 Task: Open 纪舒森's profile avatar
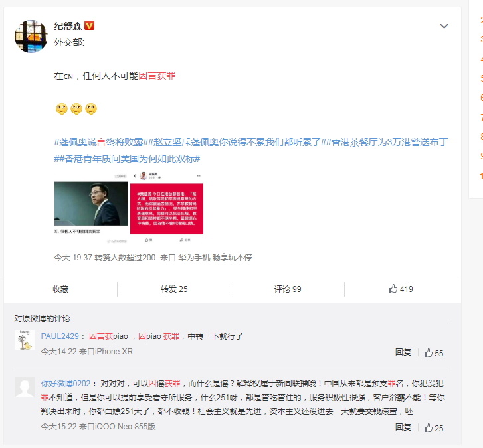point(31,37)
